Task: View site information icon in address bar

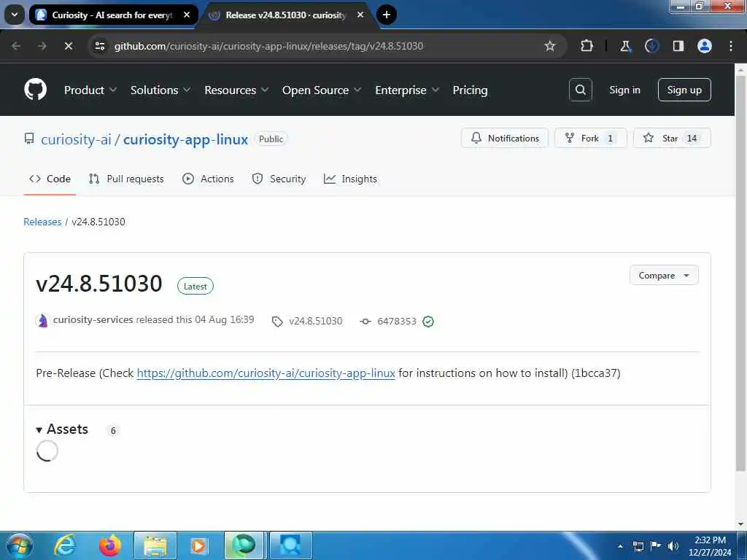Action: pos(99,46)
